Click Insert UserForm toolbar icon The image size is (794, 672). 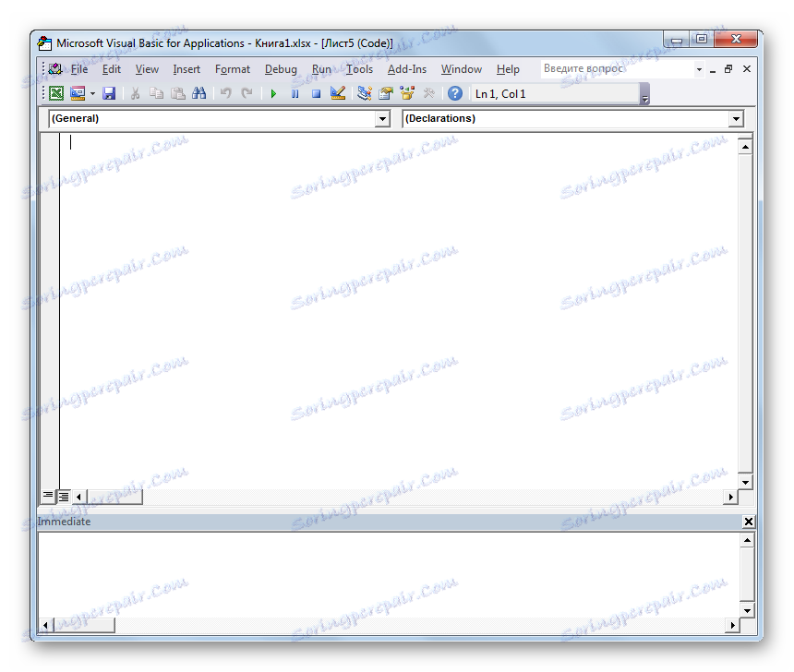tap(78, 93)
